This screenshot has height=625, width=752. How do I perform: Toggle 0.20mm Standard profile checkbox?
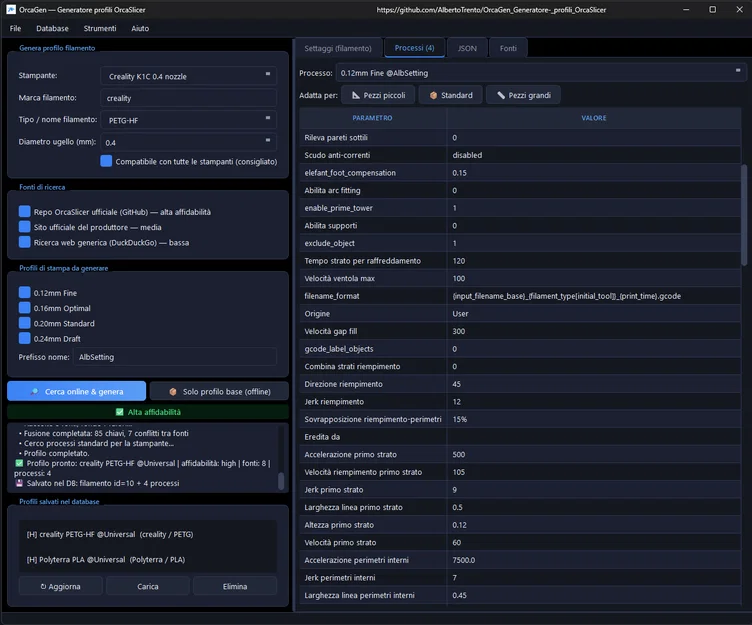pyautogui.click(x=24, y=323)
